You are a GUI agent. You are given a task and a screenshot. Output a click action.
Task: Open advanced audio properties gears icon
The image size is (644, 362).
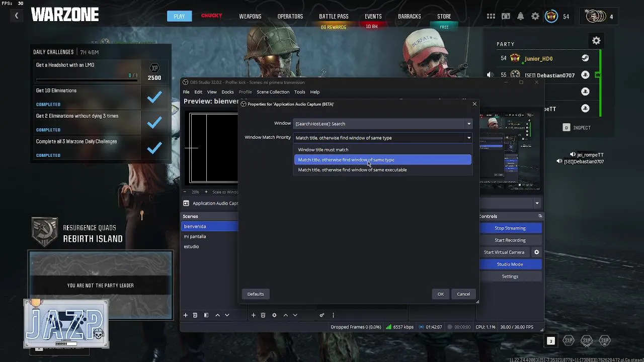click(x=321, y=315)
